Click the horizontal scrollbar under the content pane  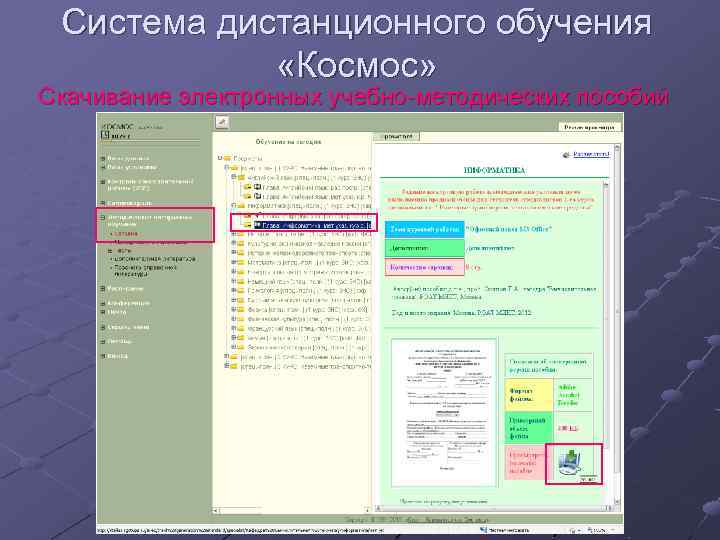coord(495,508)
